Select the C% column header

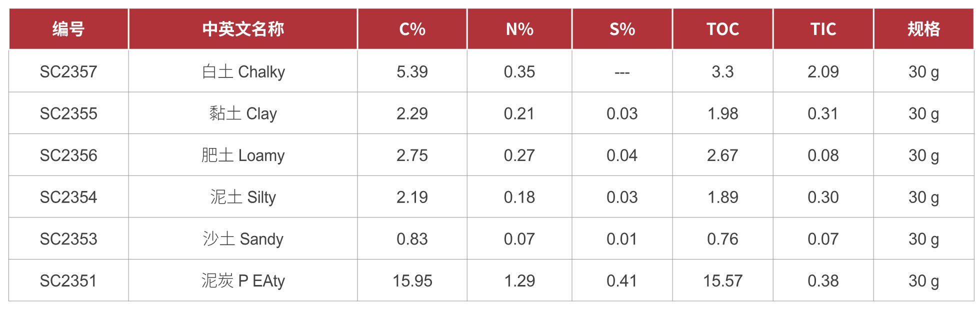(412, 29)
